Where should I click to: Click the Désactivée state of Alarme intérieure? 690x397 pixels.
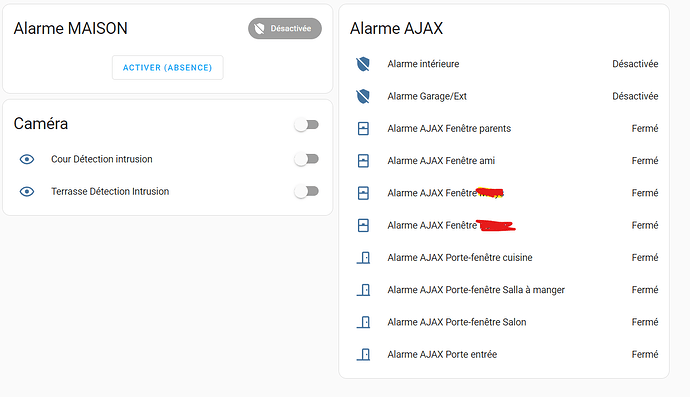point(635,64)
